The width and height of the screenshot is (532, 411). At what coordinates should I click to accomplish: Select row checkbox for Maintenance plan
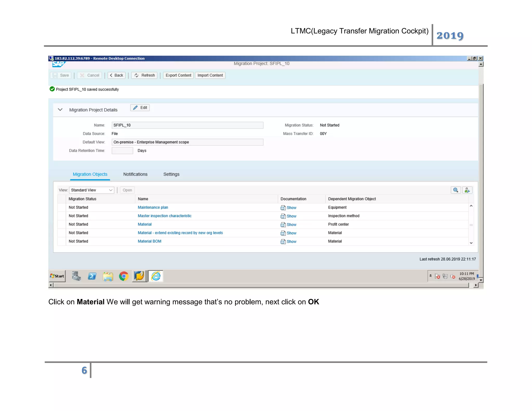62,207
